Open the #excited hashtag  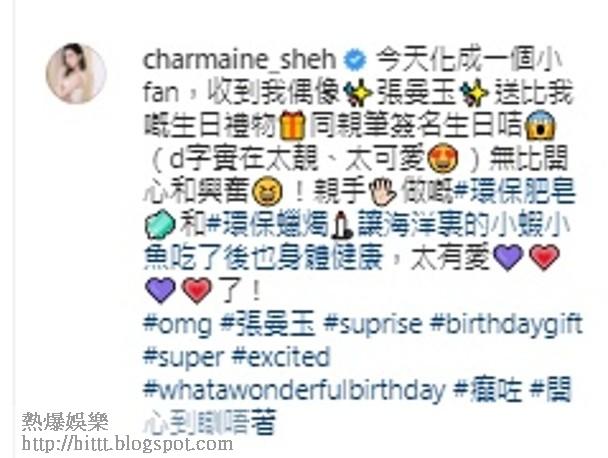tap(281, 357)
